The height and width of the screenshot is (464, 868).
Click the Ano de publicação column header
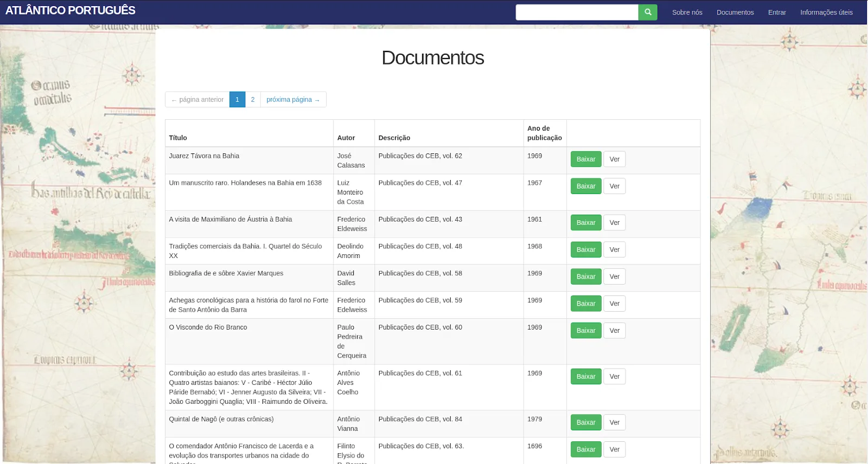(x=545, y=133)
